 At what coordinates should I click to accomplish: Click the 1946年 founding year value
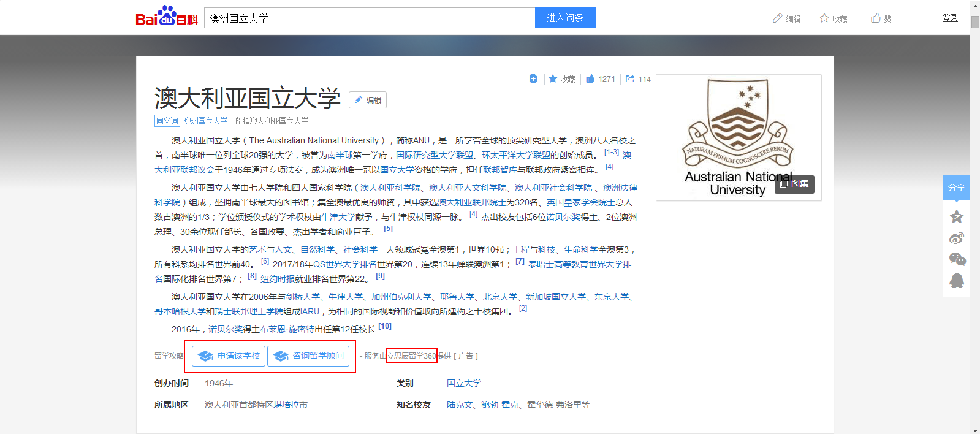click(219, 383)
